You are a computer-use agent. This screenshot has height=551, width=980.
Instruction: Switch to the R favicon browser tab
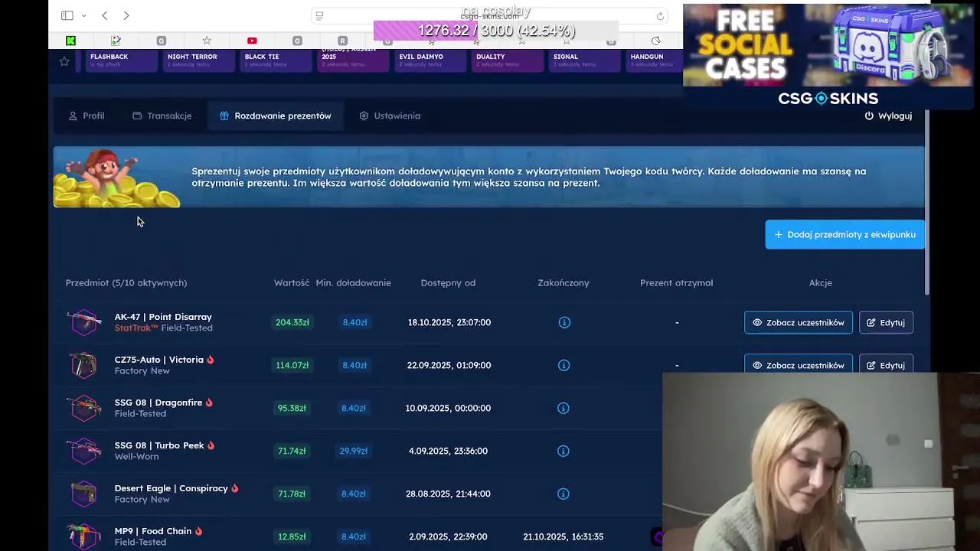point(342,41)
